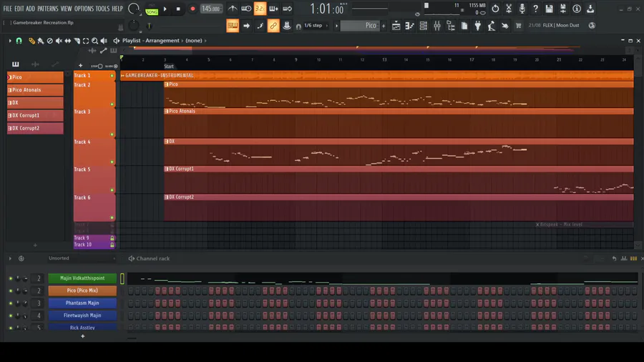This screenshot has height=362, width=644.
Task: Open the browser view button
Action: click(451, 26)
